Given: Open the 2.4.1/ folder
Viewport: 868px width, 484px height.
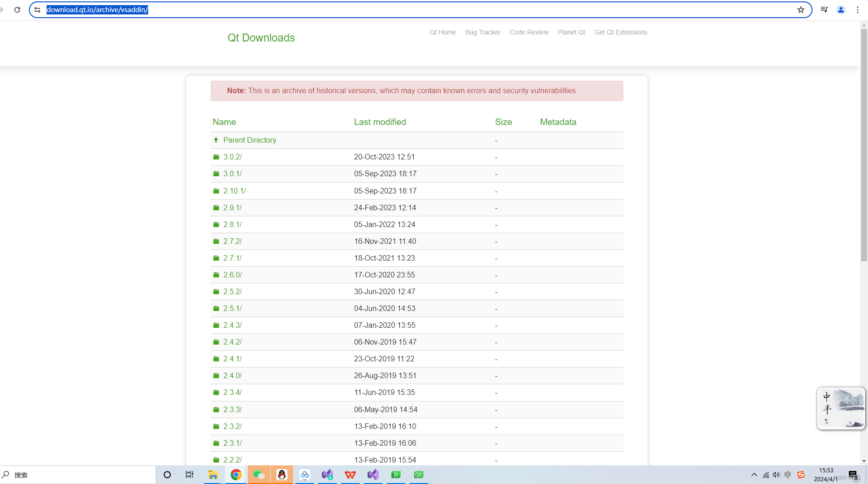Looking at the screenshot, I should [232, 359].
